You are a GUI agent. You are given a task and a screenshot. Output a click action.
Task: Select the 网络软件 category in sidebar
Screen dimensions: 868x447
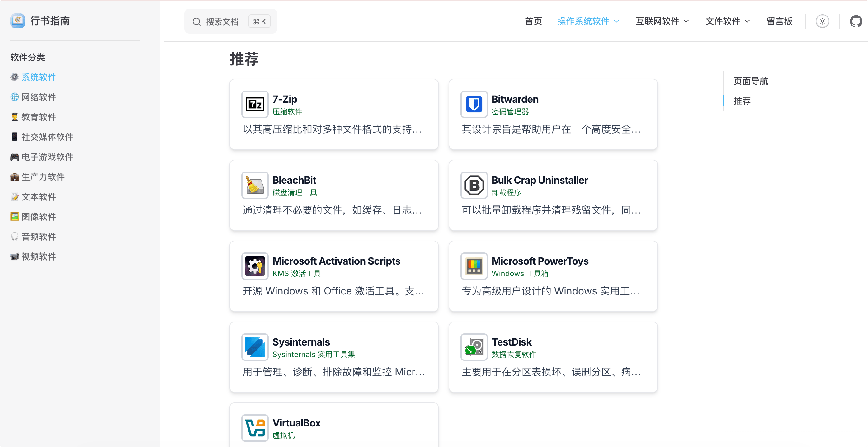38,97
